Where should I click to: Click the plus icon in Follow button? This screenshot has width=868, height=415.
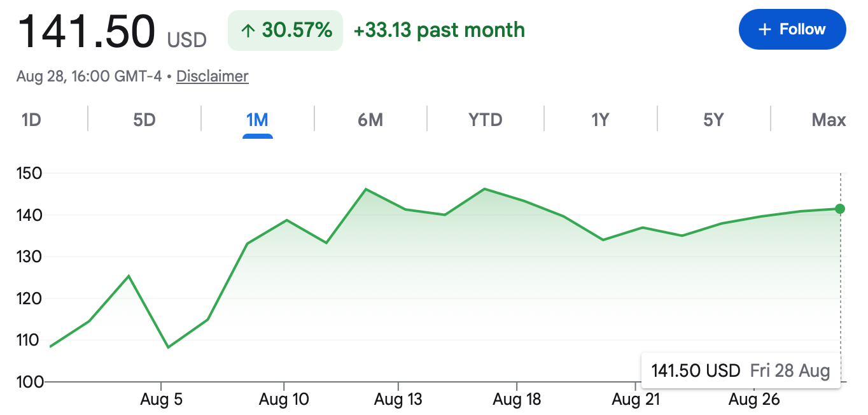click(x=765, y=29)
